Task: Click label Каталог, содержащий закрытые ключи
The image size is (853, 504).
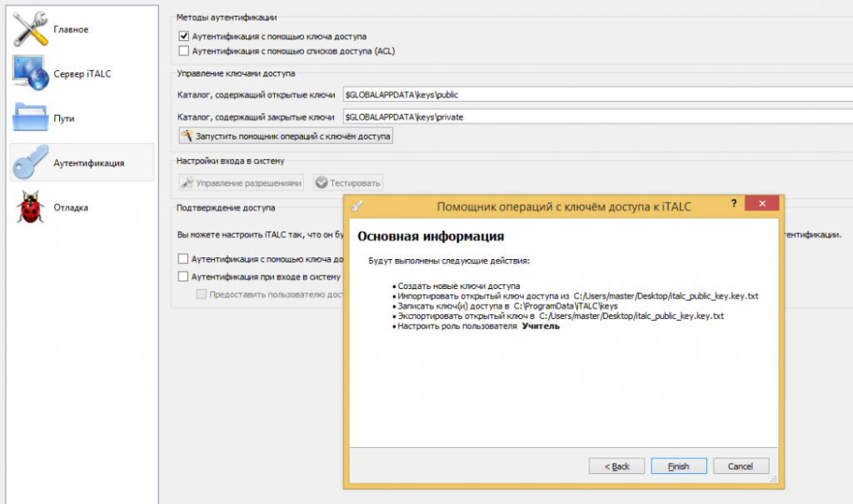Action: (x=256, y=117)
